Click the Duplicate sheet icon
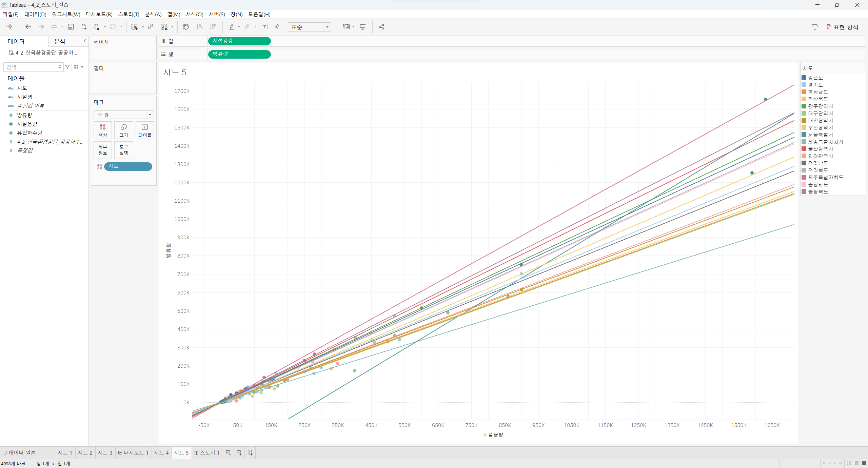Image resolution: width=868 pixels, height=468 pixels. tap(151, 27)
